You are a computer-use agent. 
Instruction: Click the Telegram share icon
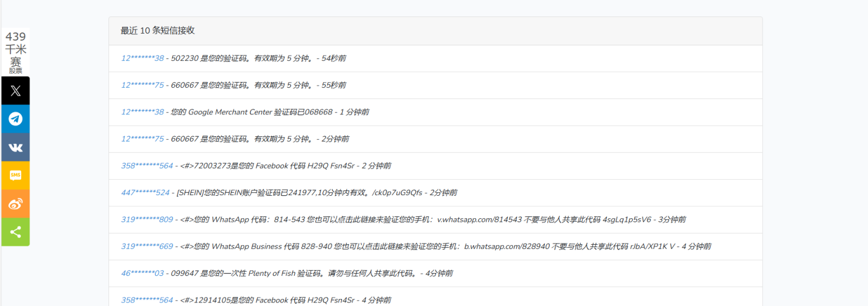15,119
